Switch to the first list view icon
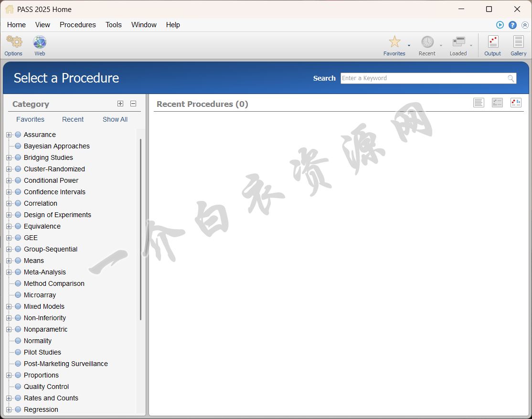Screen dimensions: 532x419 click(479, 103)
